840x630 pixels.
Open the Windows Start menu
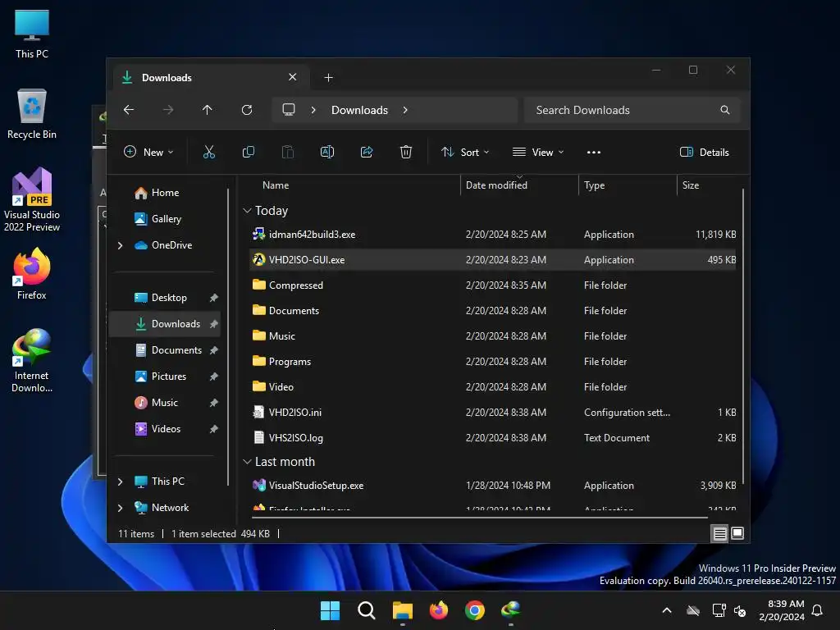330,610
